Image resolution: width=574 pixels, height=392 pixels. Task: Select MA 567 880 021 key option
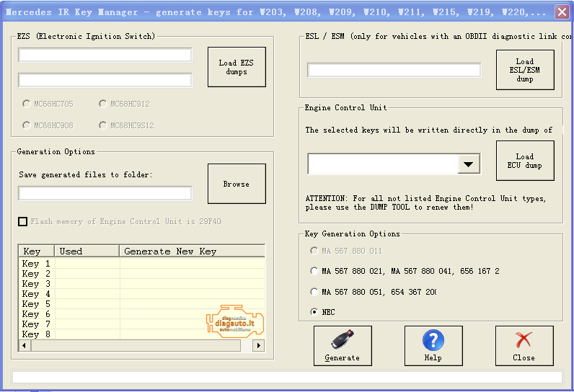coord(314,271)
